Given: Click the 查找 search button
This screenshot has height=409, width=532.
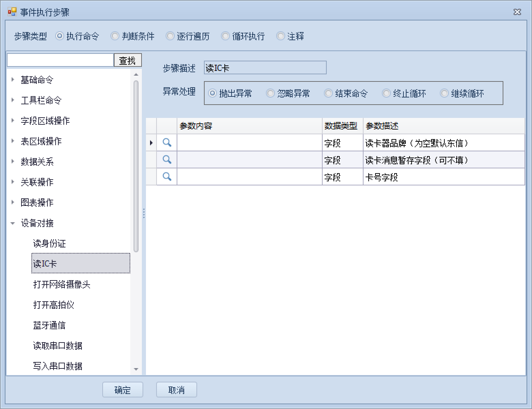Looking at the screenshot, I should tap(128, 60).
